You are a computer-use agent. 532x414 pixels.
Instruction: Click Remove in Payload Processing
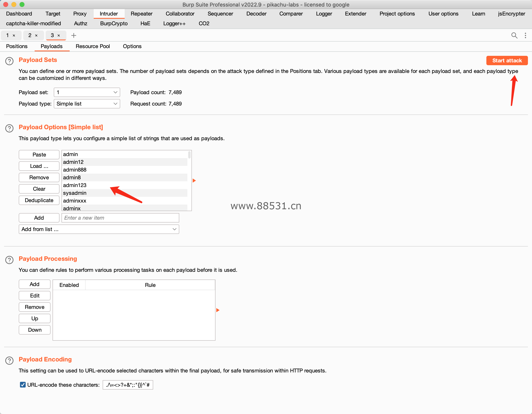(35, 307)
